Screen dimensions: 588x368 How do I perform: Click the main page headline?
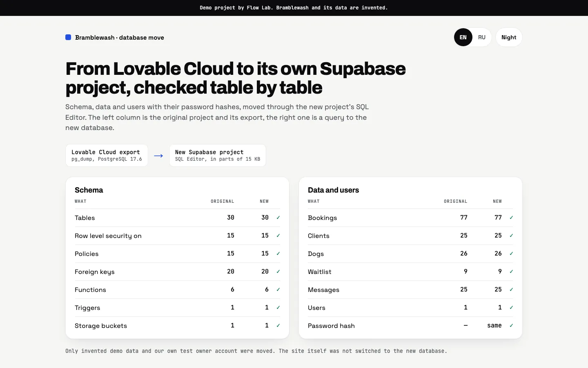tap(236, 78)
